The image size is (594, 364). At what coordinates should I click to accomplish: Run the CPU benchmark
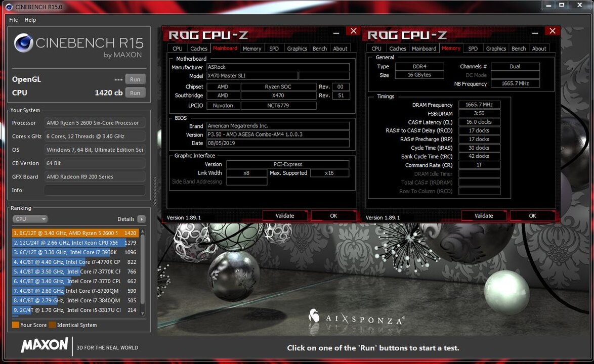pos(135,93)
